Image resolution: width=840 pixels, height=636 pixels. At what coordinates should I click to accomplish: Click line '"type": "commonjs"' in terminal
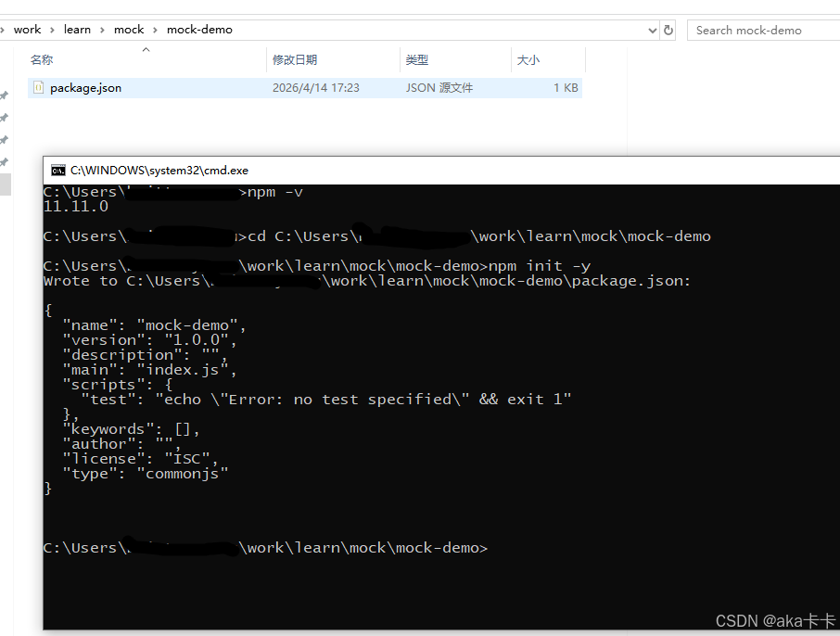[x=146, y=474]
